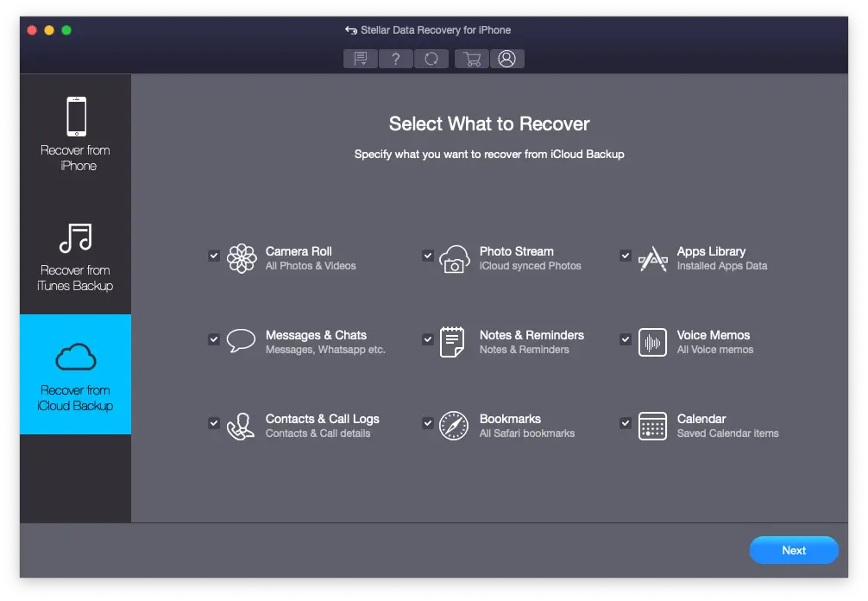Click the refresh/update toolbar icon
868x601 pixels.
(x=431, y=59)
